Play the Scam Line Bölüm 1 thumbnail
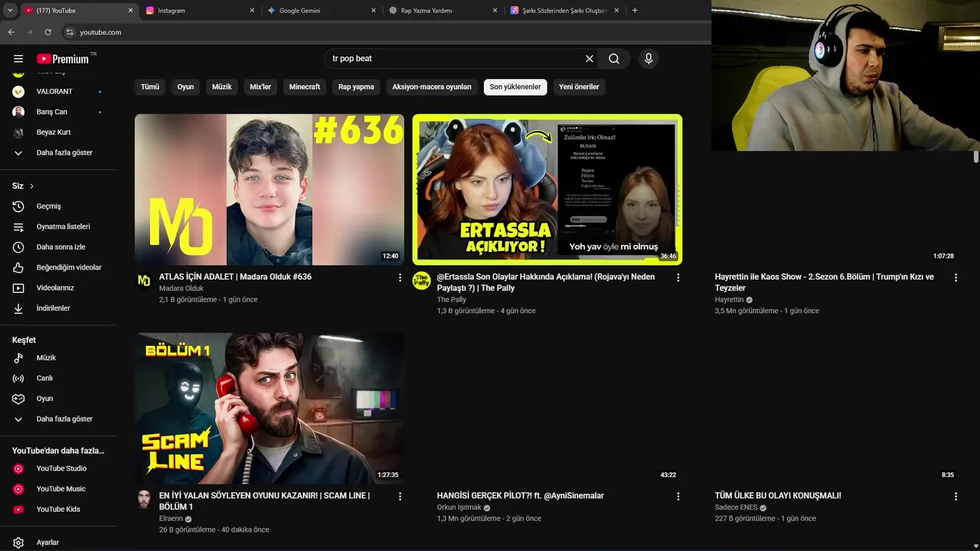 [269, 408]
